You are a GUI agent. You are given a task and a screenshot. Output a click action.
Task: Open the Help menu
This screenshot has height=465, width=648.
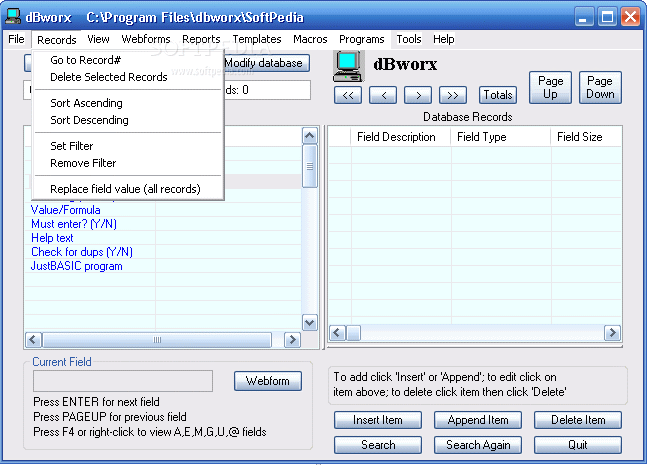(443, 39)
